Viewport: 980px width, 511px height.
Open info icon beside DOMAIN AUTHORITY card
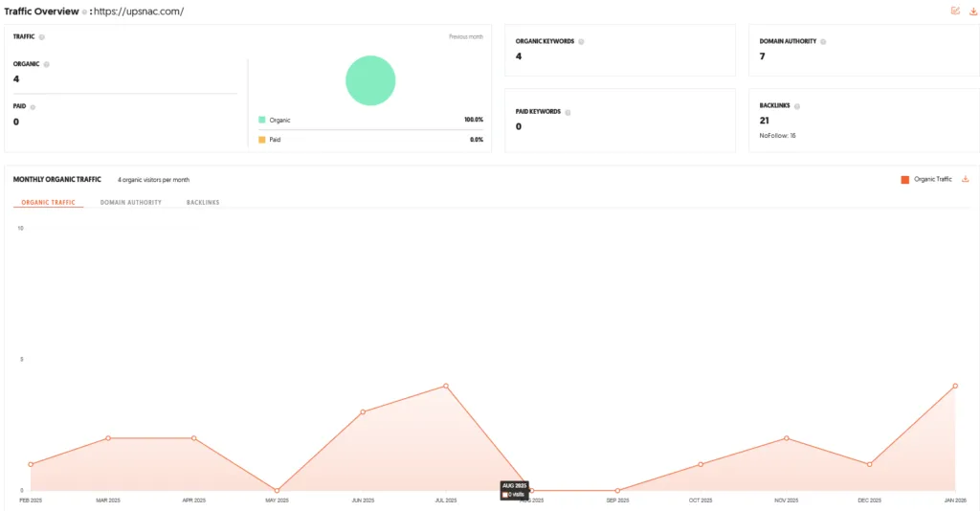(822, 42)
